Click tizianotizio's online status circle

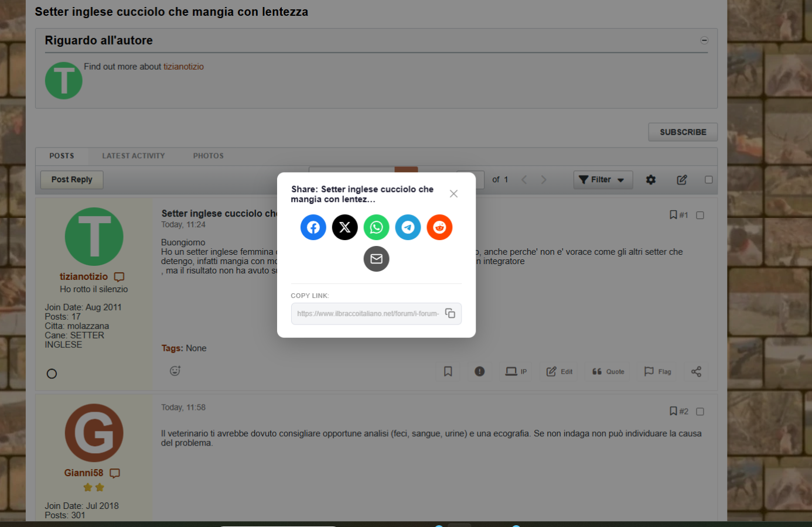[52, 374]
